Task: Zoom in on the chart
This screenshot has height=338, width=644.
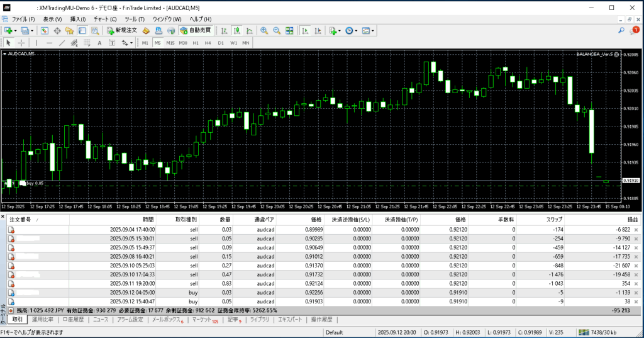Action: tap(264, 30)
